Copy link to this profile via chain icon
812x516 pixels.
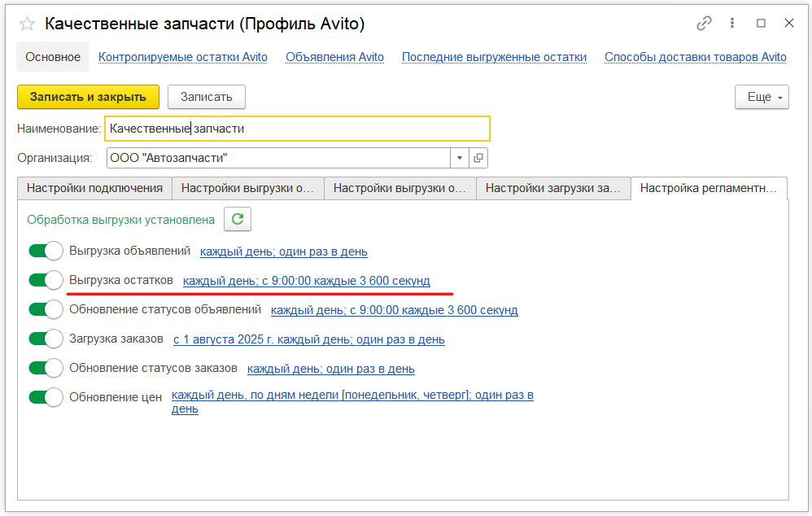[x=704, y=24]
